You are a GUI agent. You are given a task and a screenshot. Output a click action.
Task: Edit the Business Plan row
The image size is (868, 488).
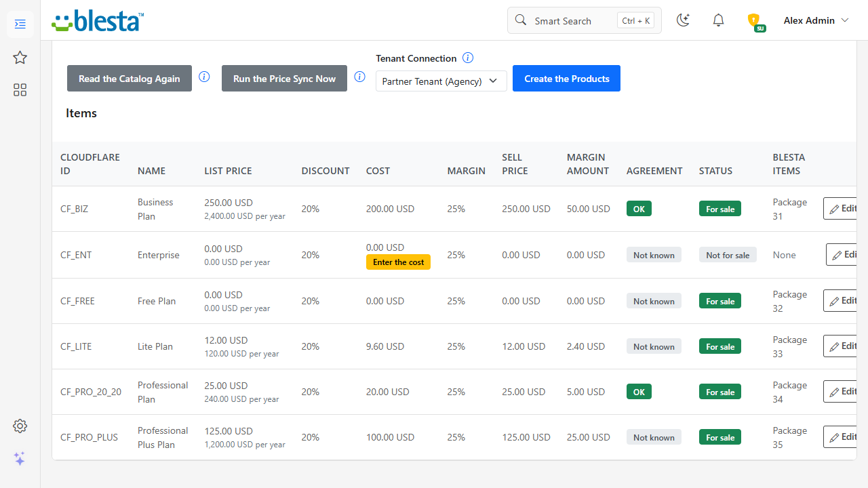(x=841, y=209)
